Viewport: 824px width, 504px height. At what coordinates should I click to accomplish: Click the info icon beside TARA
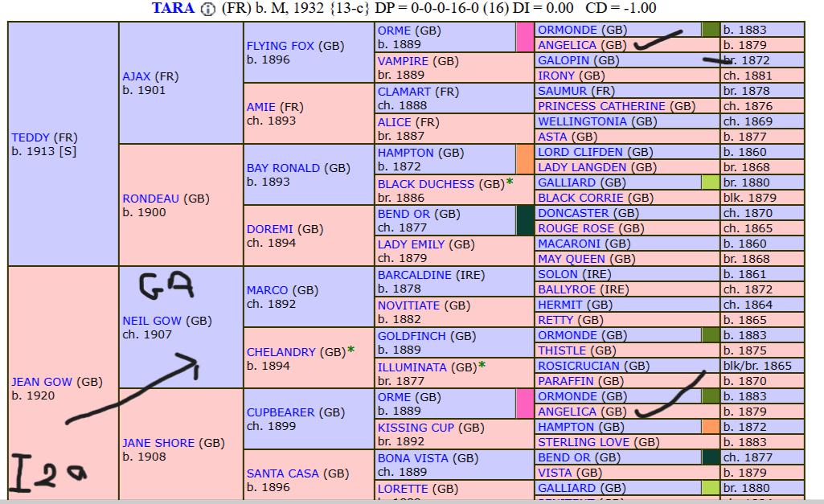208,10
